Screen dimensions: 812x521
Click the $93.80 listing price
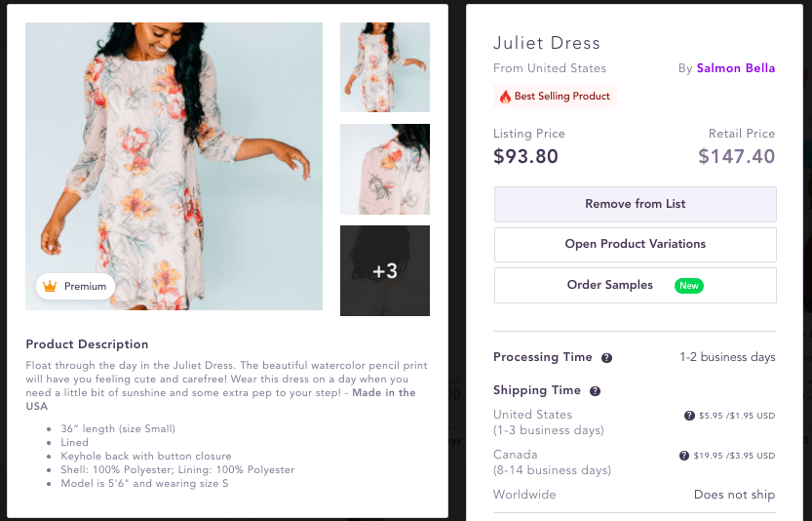(x=525, y=156)
